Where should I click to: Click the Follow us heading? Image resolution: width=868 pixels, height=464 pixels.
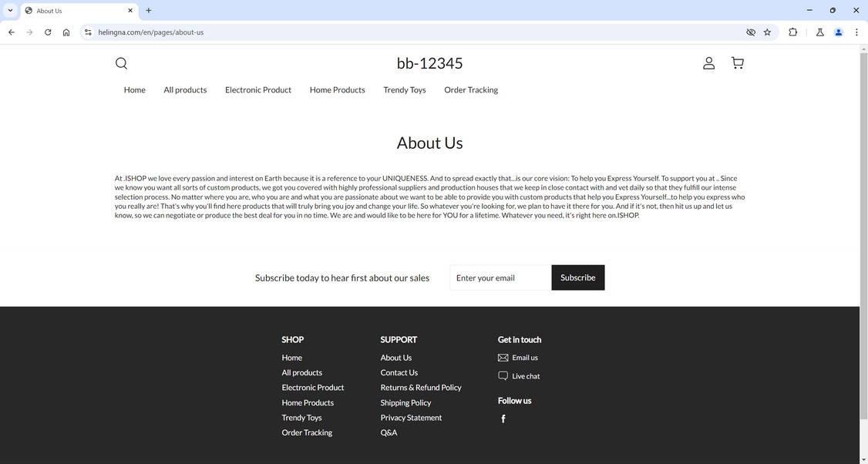[514, 400]
